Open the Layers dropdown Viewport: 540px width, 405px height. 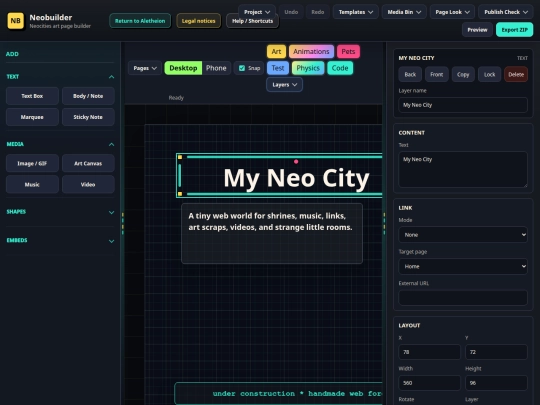284,85
